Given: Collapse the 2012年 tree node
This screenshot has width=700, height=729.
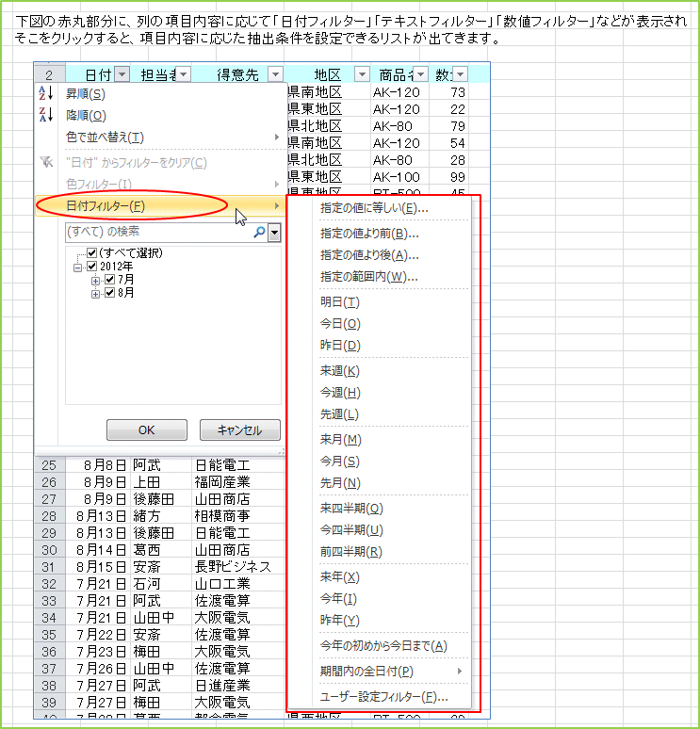Looking at the screenshot, I should pyautogui.click(x=77, y=267).
